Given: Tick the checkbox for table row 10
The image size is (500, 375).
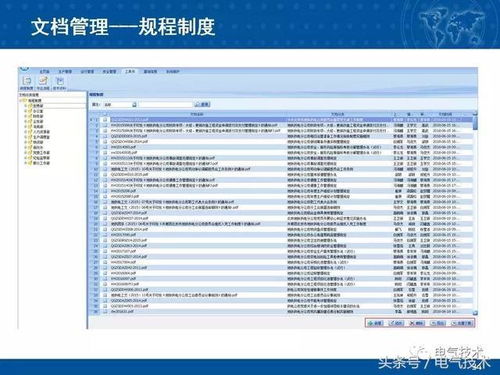Looking at the screenshot, I should click(105, 169).
